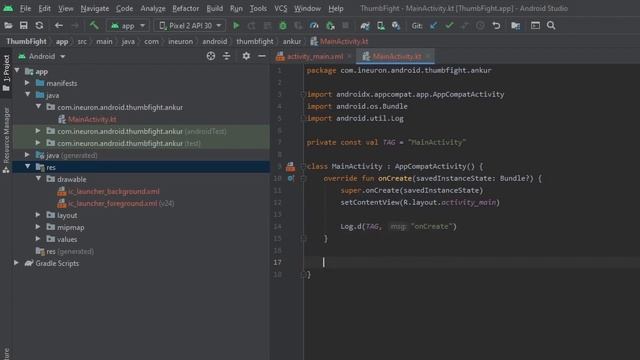Click the Git Push arrow icon

click(465, 26)
